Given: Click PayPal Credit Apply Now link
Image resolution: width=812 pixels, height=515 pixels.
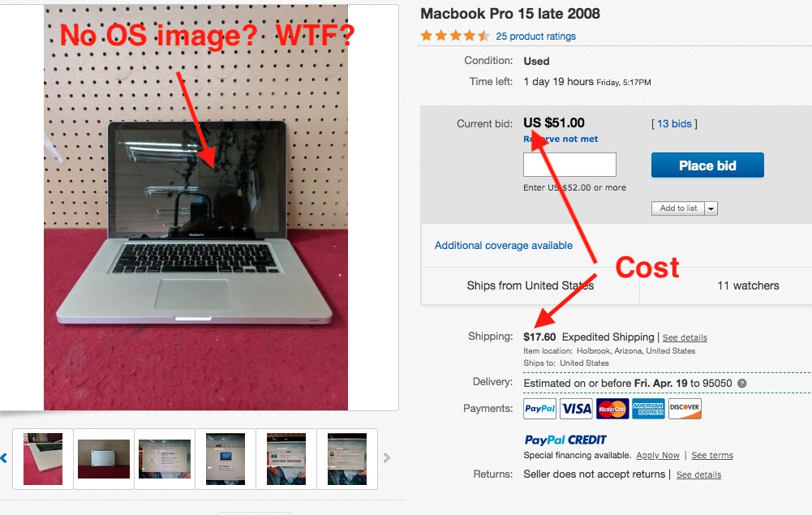Looking at the screenshot, I should tap(658, 455).
